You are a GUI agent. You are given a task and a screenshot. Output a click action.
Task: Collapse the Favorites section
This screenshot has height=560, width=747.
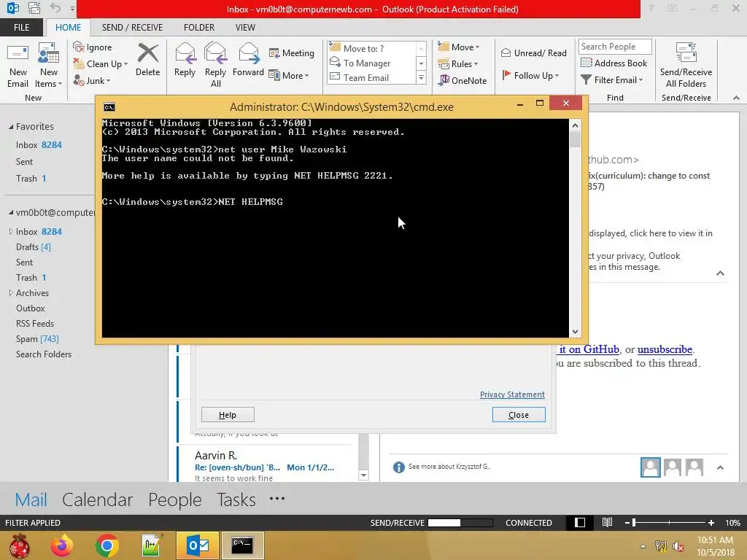click(11, 127)
